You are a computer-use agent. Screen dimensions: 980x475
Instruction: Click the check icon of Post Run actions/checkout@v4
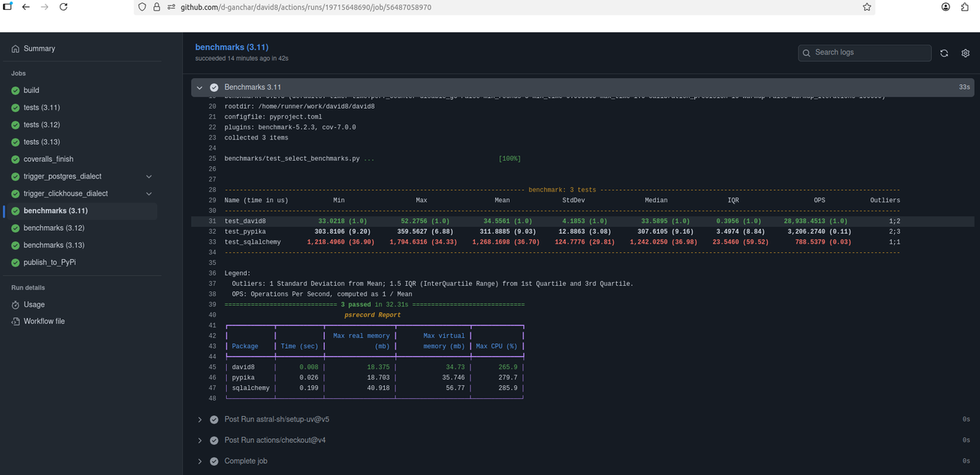pos(215,441)
